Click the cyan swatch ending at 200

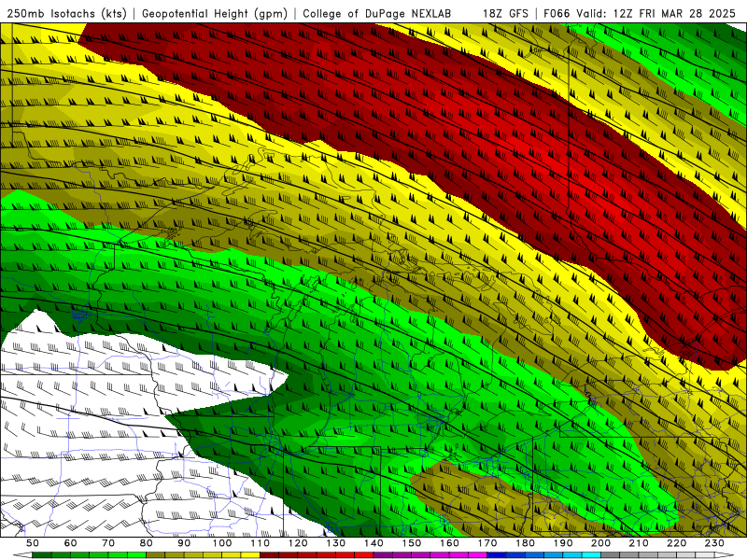tap(591, 555)
